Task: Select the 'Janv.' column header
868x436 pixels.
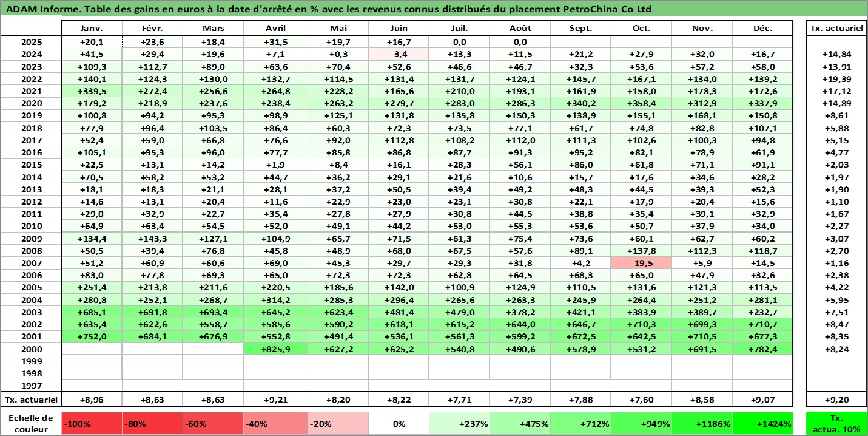Action: point(92,29)
